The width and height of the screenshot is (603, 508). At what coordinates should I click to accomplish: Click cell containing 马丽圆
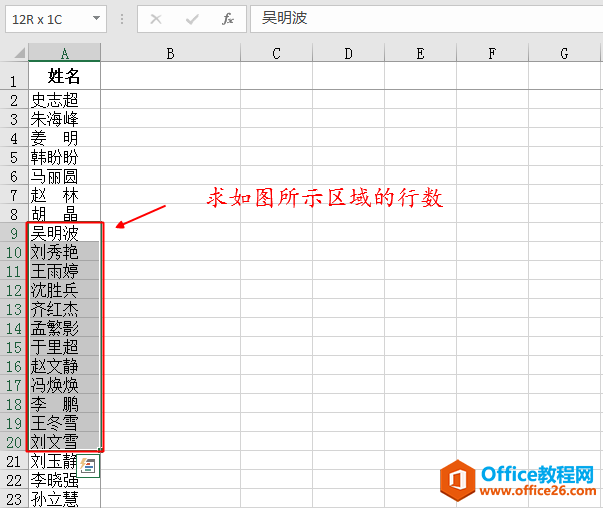coord(65,176)
